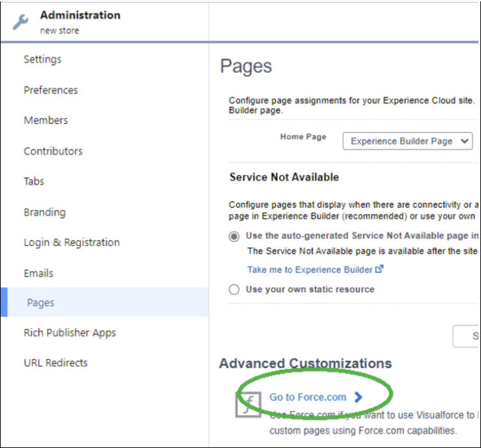Click Take me to Experience Builder link
481x448 pixels.
point(310,270)
